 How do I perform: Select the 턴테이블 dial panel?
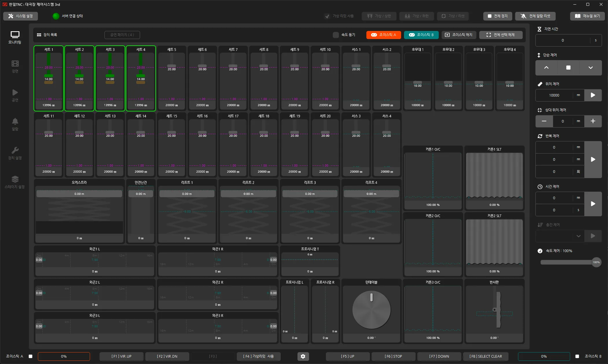point(371,311)
